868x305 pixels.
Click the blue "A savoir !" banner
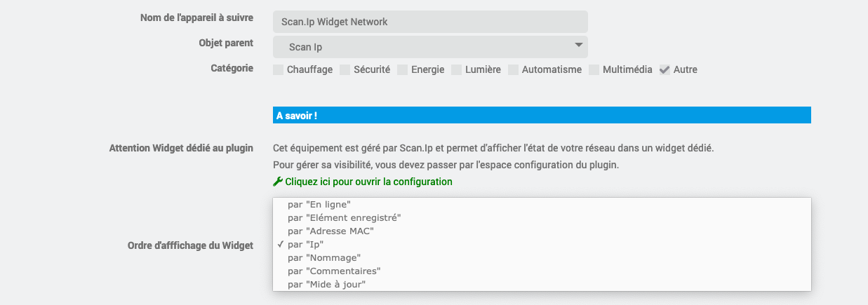click(542, 115)
